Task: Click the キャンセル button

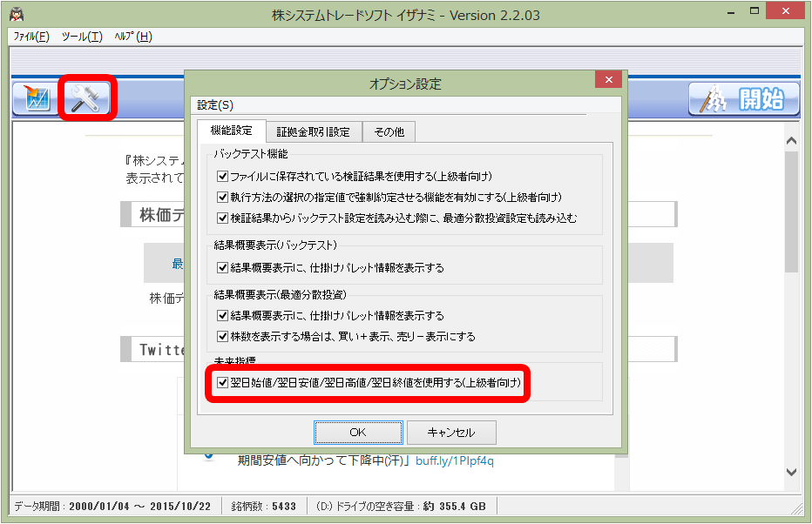Action: (x=451, y=433)
